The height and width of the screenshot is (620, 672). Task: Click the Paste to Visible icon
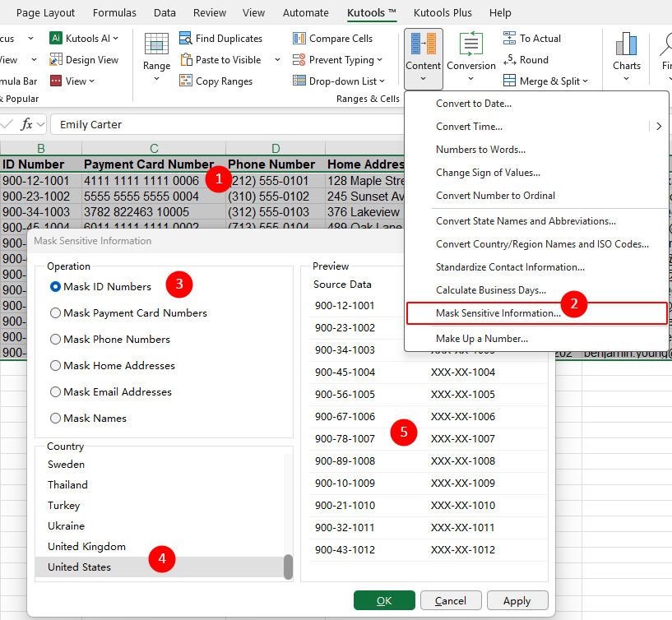coord(186,59)
